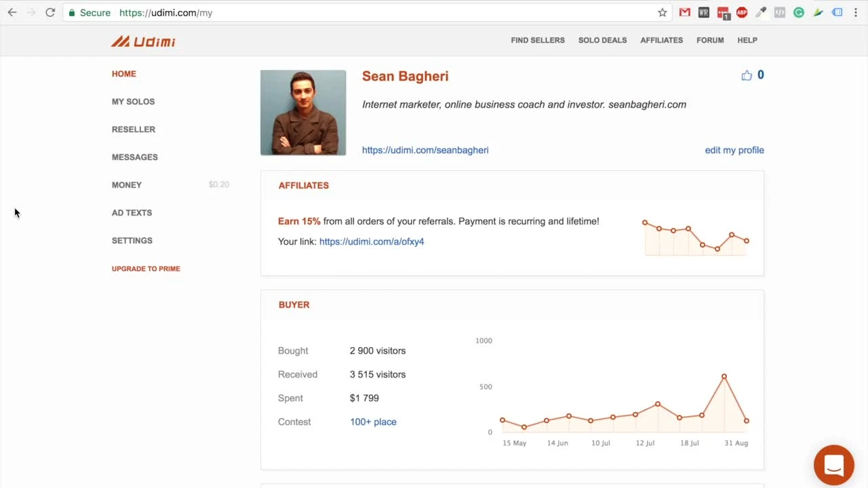Select Solo Deals in top navigation

pyautogui.click(x=602, y=40)
